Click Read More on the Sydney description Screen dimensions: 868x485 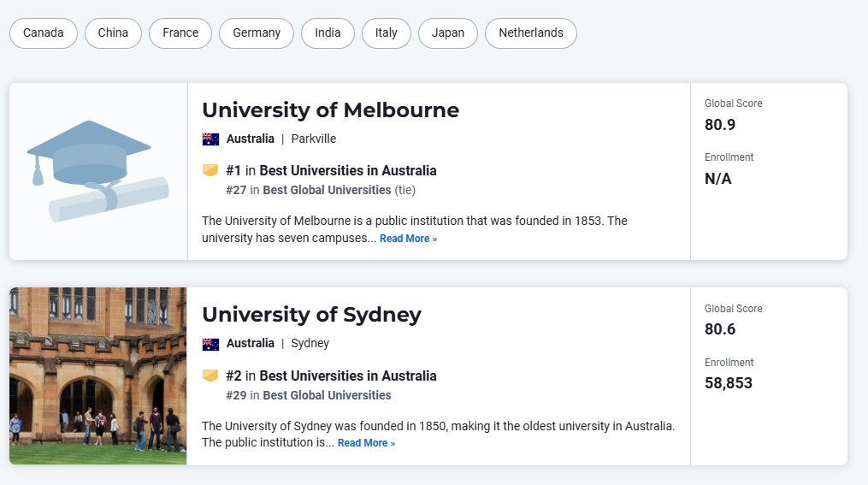pyautogui.click(x=366, y=443)
